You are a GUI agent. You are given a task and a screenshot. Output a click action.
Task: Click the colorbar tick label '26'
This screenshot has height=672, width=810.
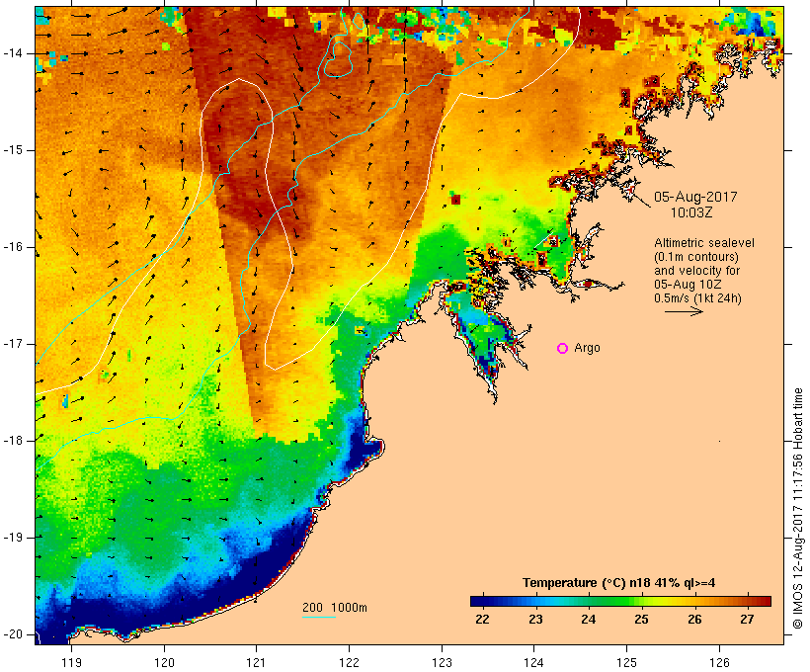pyautogui.click(x=694, y=620)
